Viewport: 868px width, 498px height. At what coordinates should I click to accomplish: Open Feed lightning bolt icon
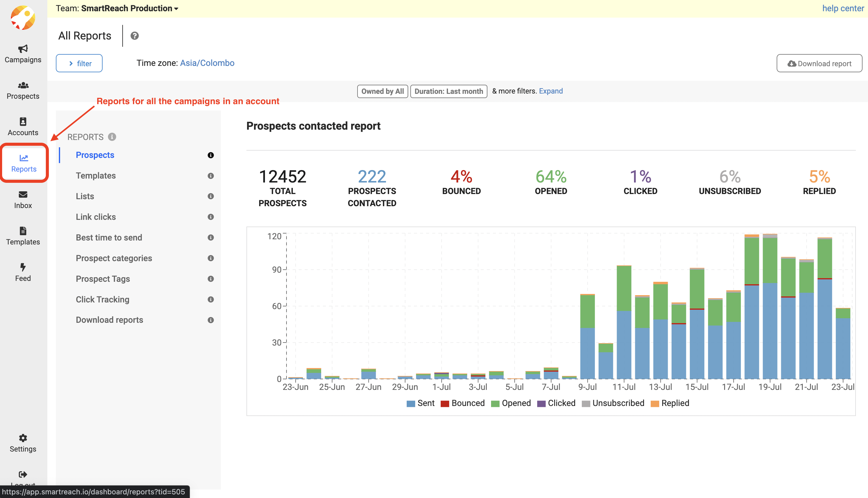pos(23,267)
